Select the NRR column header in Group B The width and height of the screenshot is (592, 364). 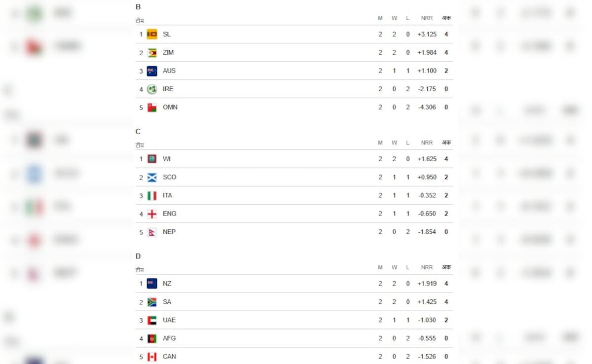(427, 18)
